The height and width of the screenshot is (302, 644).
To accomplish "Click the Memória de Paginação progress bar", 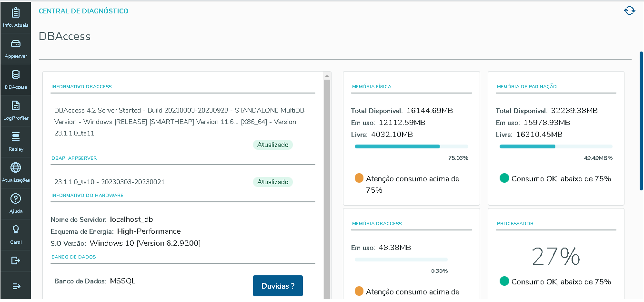I will (556, 146).
